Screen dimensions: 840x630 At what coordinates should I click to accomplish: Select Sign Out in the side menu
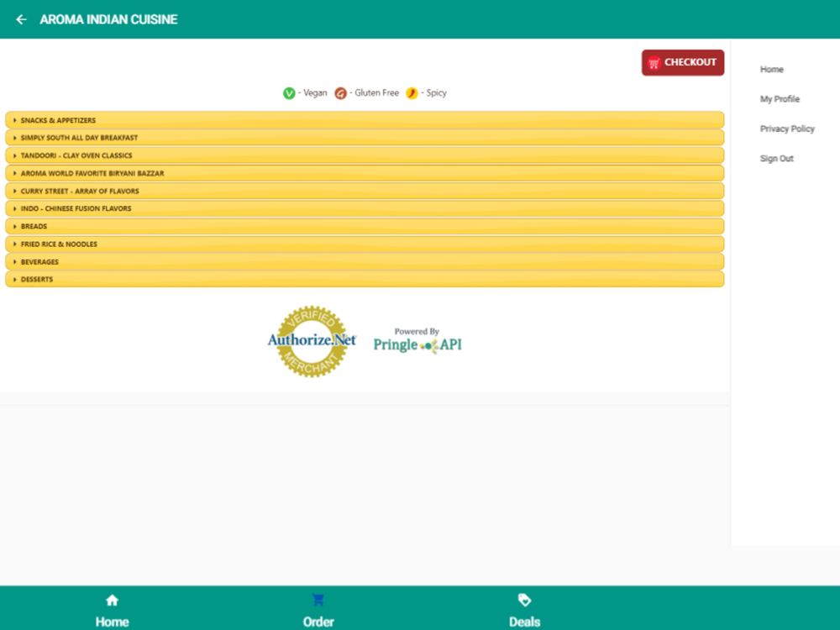coord(776,159)
